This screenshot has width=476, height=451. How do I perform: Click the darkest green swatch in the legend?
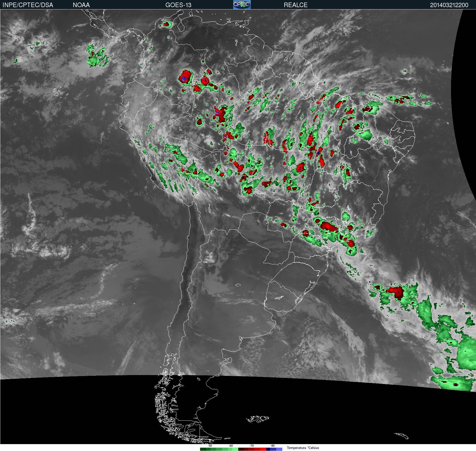tap(203, 449)
